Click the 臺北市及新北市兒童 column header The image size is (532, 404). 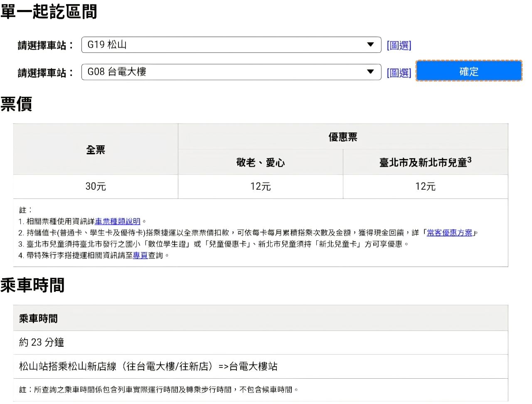(425, 162)
